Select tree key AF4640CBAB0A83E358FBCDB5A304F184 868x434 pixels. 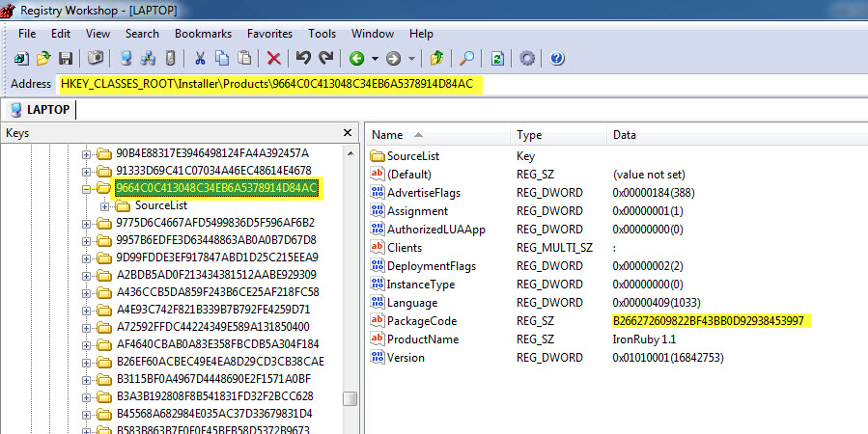(x=217, y=344)
